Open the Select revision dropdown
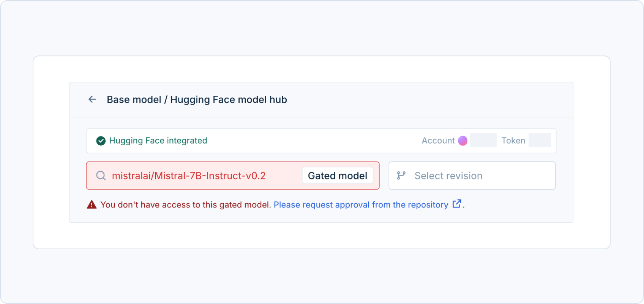The height and width of the screenshot is (304, 644). tap(472, 176)
